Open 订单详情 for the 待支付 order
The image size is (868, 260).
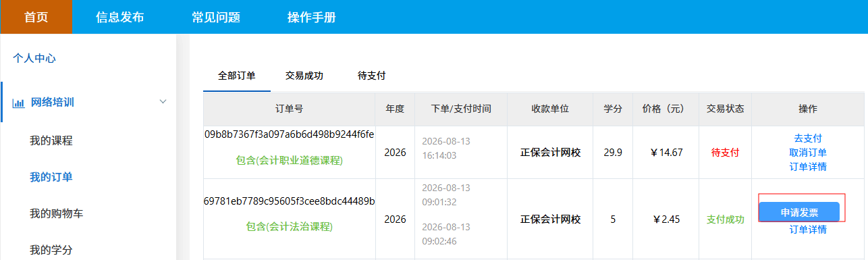pyautogui.click(x=808, y=167)
